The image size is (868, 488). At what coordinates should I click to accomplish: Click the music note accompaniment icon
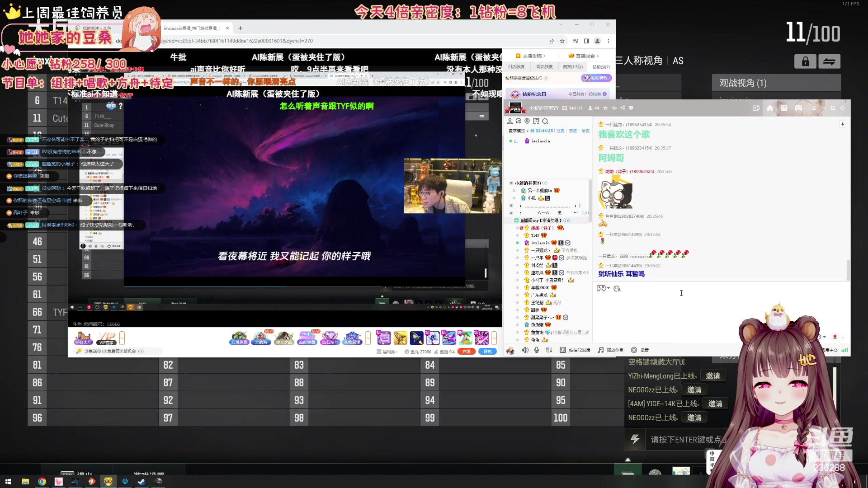tap(600, 350)
